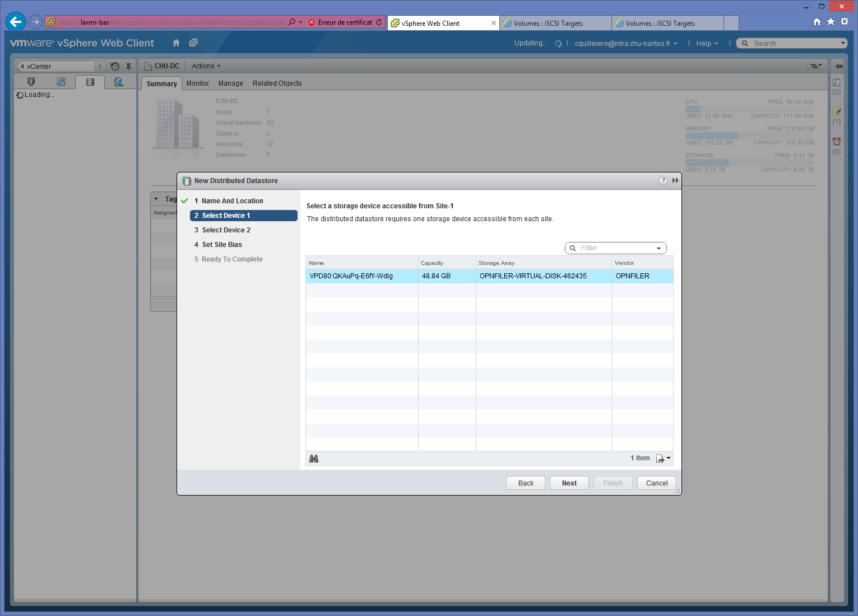Viewport: 858px width, 616px height.
Task: Click the binoculars find icon below the table
Action: coord(314,459)
